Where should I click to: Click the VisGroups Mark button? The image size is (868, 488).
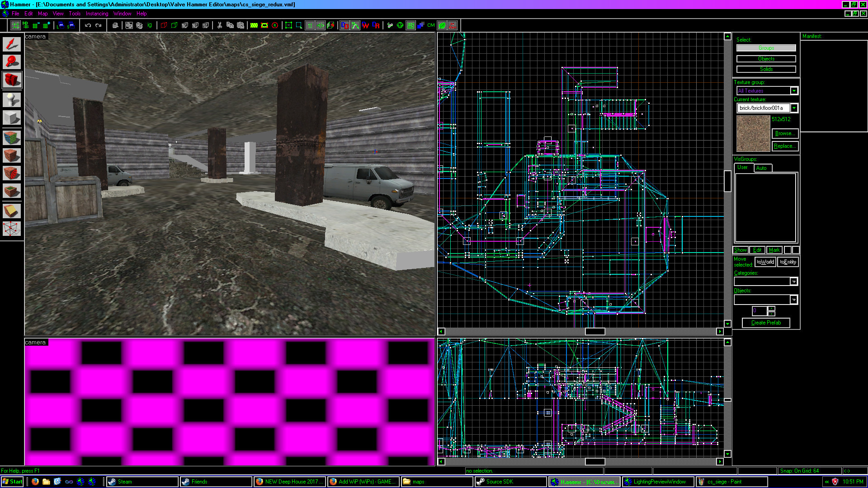coord(774,250)
